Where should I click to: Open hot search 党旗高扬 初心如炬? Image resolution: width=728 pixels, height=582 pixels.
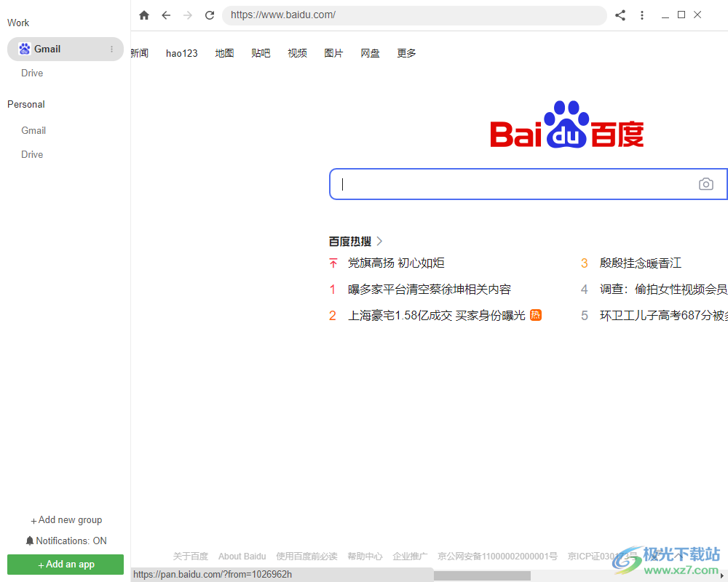(x=396, y=263)
